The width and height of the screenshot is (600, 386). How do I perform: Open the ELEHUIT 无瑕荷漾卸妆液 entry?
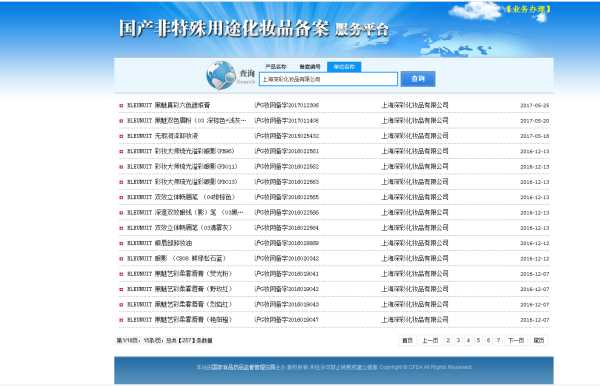point(163,136)
